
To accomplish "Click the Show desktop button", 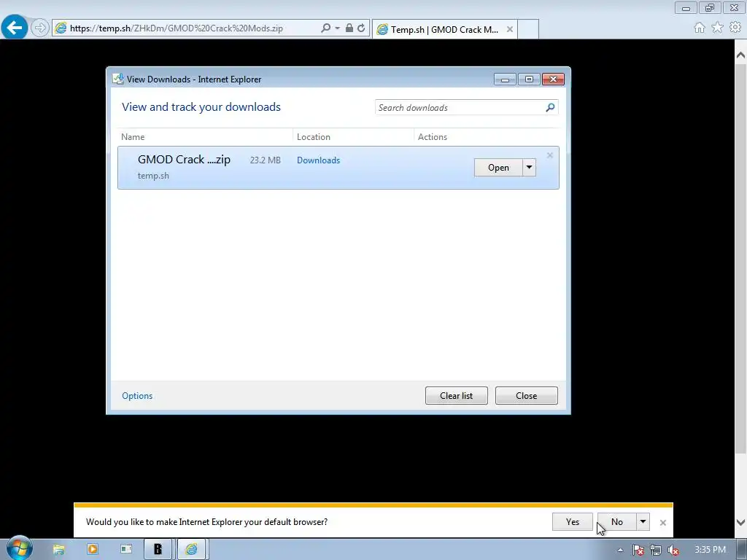I will (742, 550).
